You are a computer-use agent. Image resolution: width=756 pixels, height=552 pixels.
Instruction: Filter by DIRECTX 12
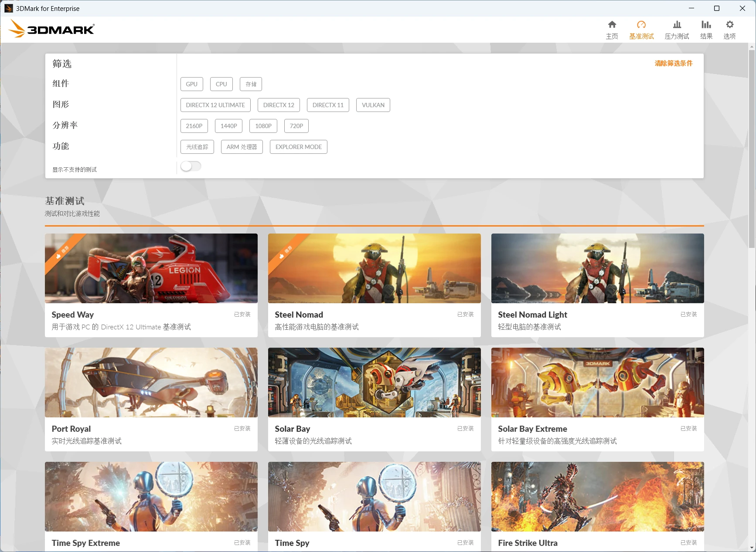coord(279,105)
